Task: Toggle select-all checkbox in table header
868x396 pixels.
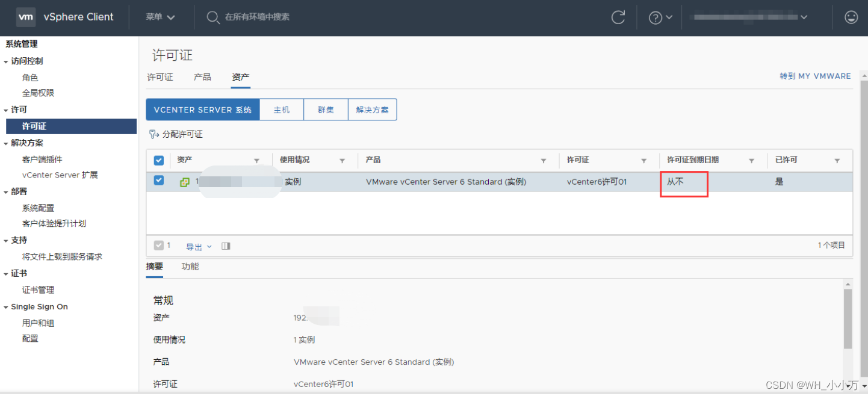Action: (159, 161)
